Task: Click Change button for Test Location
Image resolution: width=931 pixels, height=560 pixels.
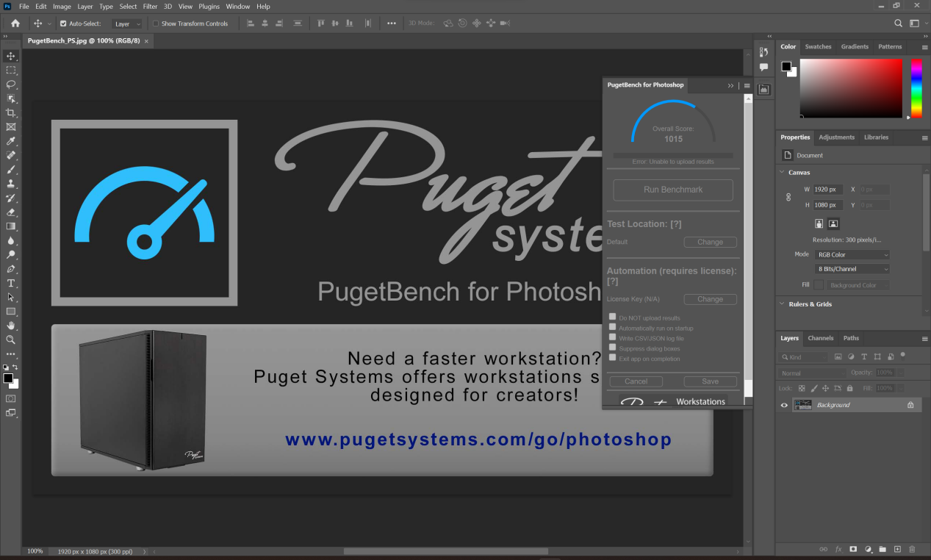Action: point(710,242)
